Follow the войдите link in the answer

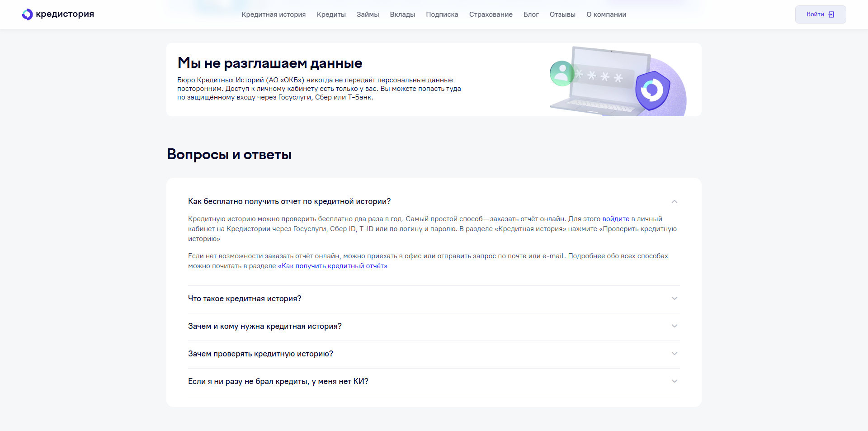pyautogui.click(x=615, y=218)
